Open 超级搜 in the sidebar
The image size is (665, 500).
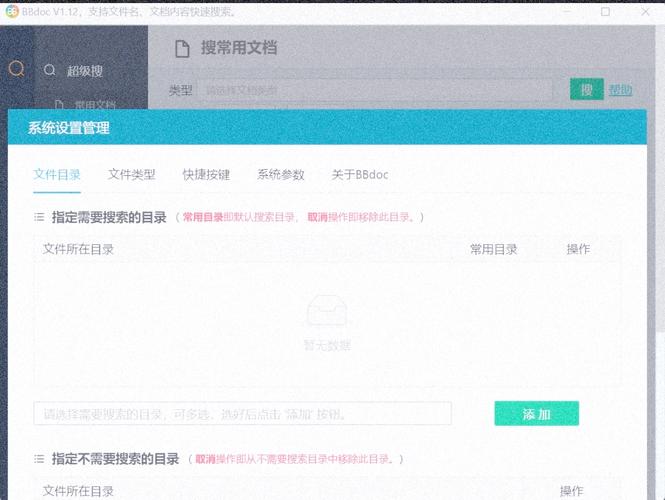(x=85, y=71)
